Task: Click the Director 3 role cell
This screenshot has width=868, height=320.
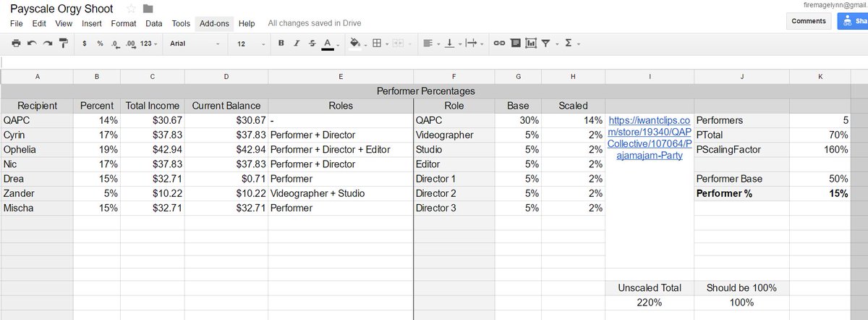Action: pos(454,208)
